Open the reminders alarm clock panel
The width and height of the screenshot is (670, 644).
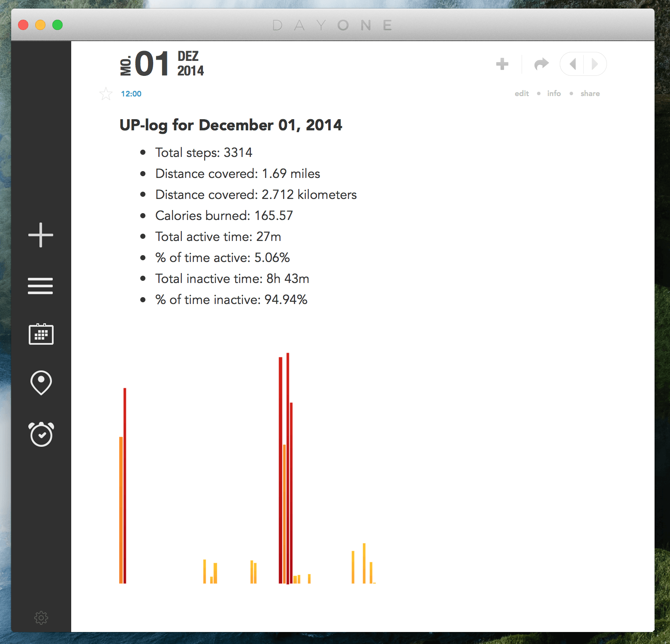tap(41, 434)
